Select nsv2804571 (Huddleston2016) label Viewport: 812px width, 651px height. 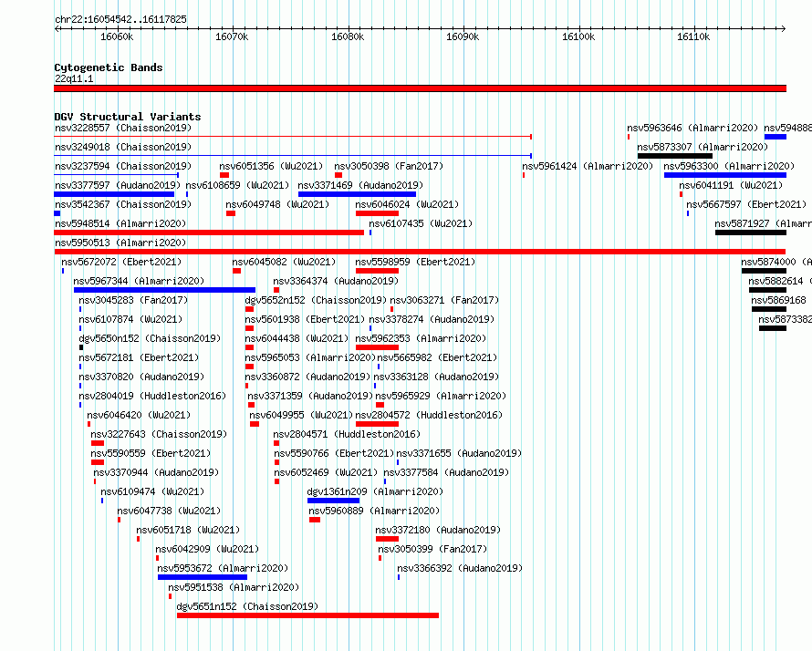tap(347, 434)
